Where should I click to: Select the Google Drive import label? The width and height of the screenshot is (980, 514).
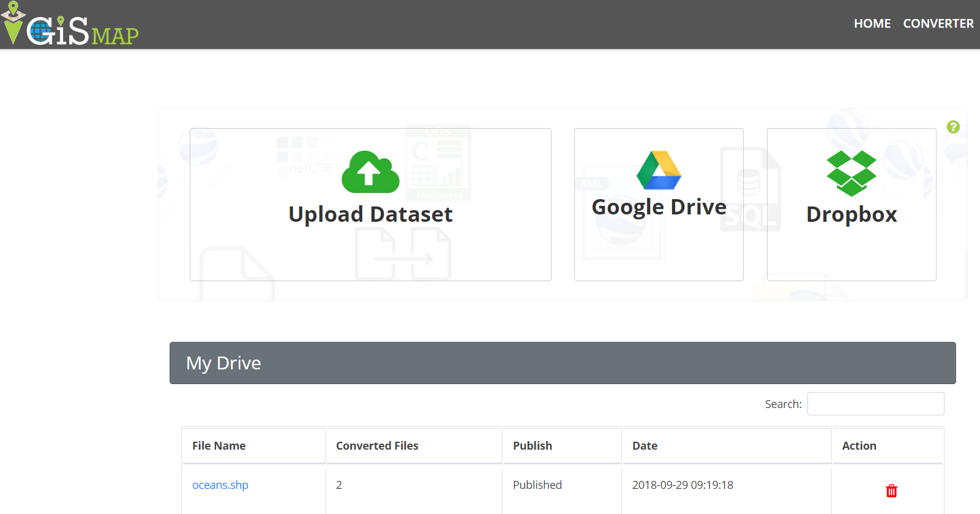659,208
